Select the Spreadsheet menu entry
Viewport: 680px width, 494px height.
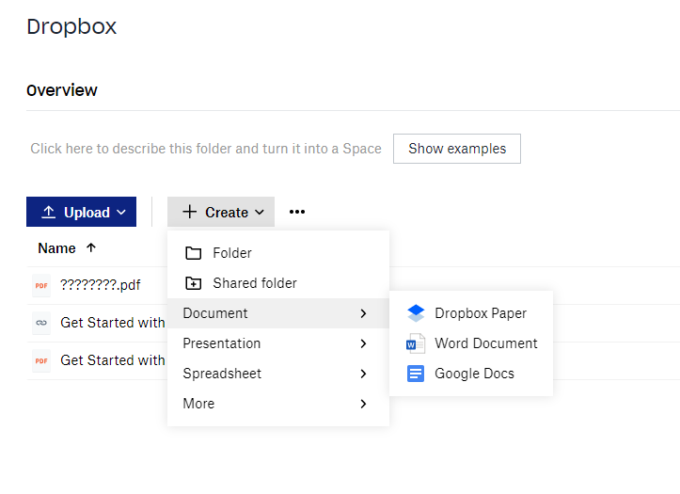(278, 373)
